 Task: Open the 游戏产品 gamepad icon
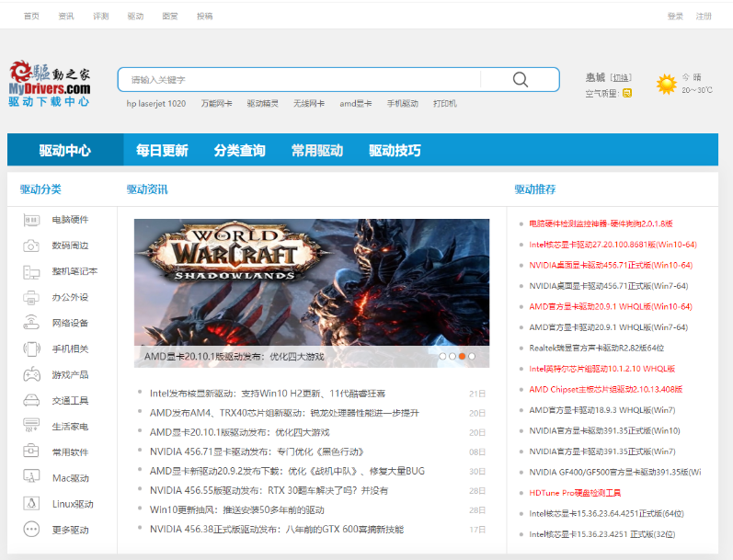[x=32, y=374]
